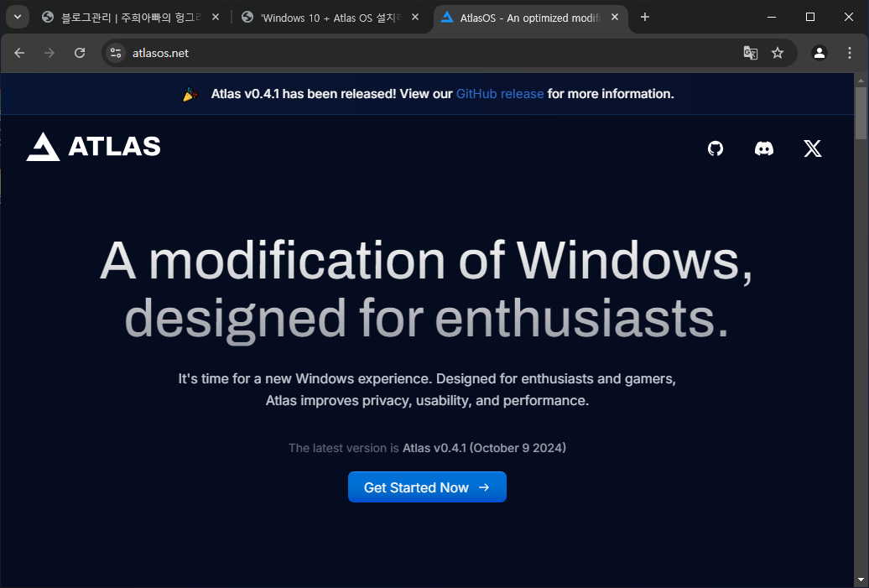Open Chrome three-dot menu
The width and height of the screenshot is (869, 588).
pyautogui.click(x=849, y=53)
